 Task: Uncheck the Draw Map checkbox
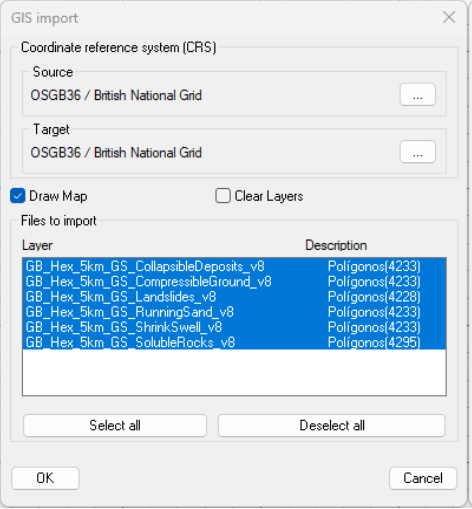[18, 196]
